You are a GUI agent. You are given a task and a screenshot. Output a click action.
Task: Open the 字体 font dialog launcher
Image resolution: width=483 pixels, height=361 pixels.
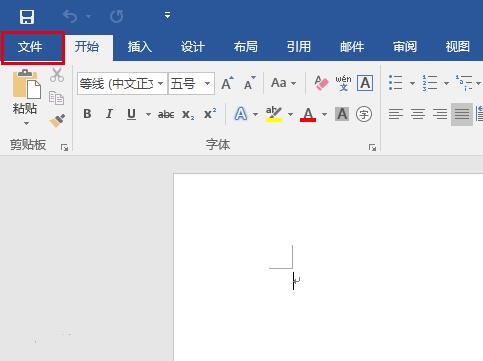(x=372, y=147)
